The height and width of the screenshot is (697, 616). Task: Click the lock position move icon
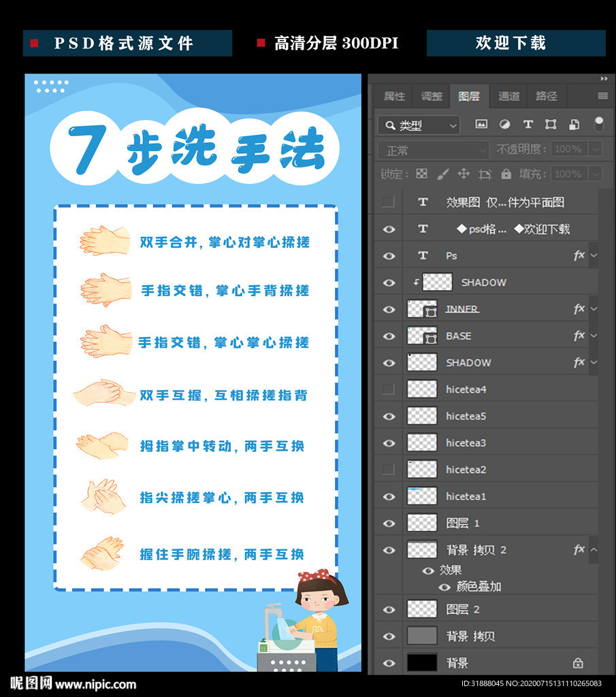point(464,174)
